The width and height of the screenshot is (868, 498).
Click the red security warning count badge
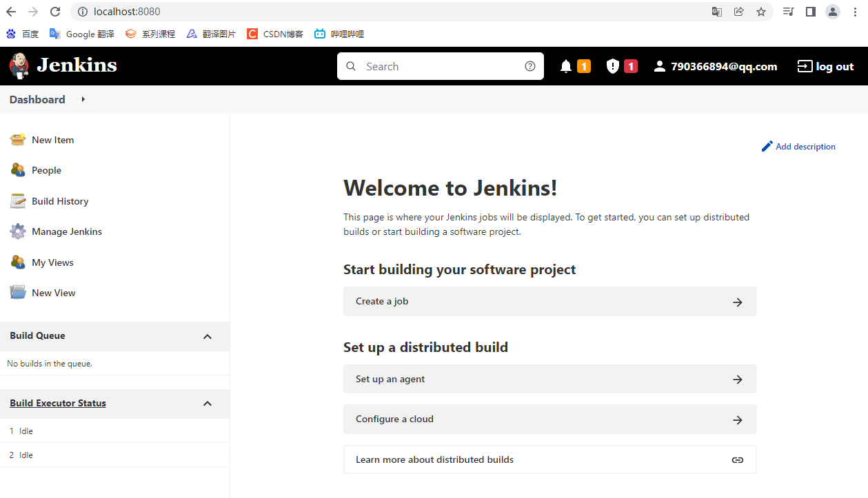click(631, 66)
